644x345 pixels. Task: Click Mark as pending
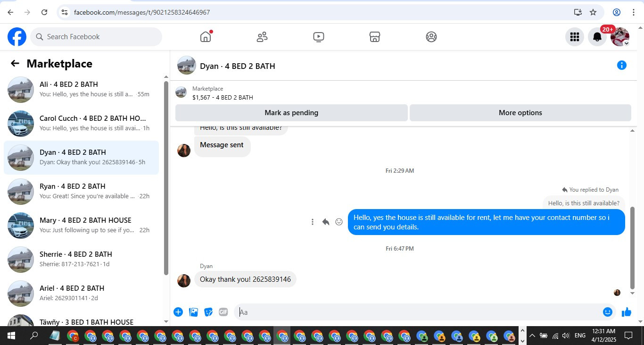pos(291,113)
